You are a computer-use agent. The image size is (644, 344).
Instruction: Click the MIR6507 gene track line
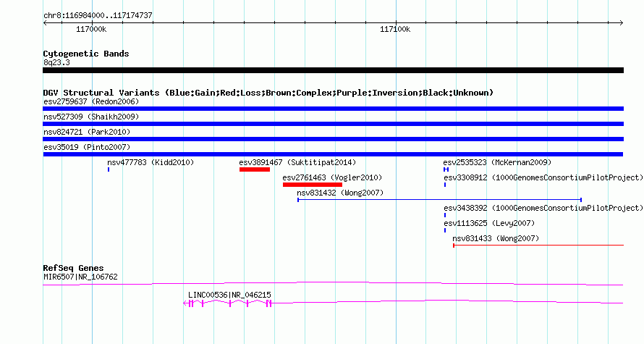333,284
